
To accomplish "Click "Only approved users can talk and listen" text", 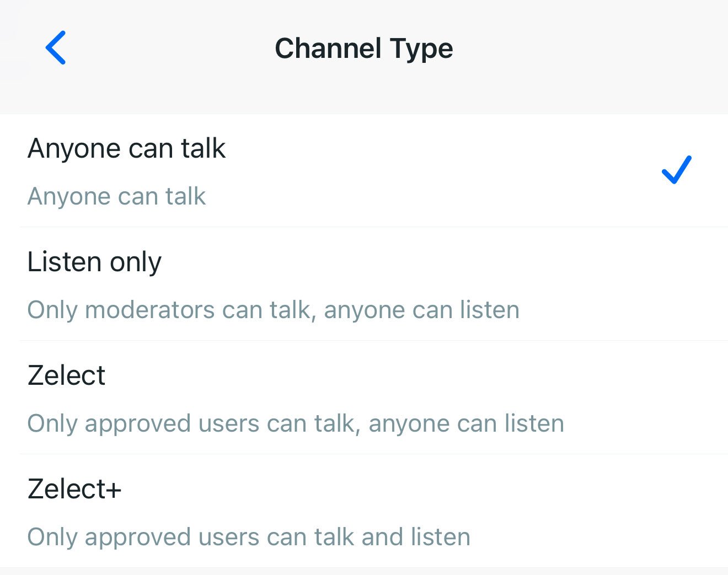I will point(249,537).
